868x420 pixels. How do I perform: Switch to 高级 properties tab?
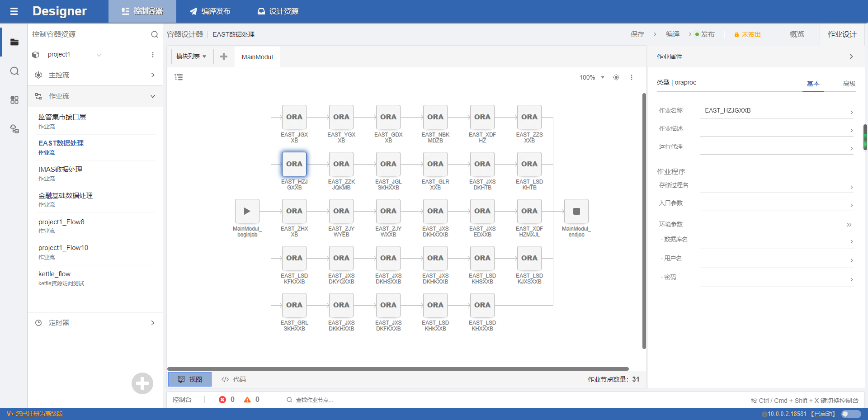849,84
